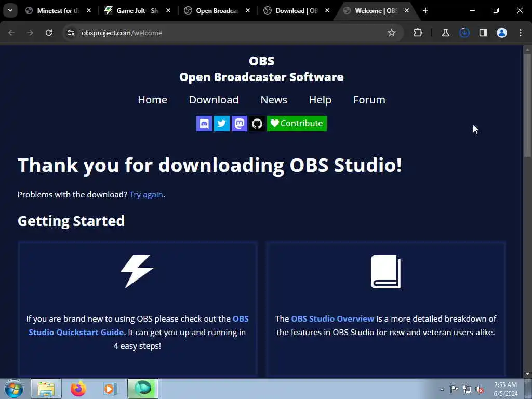The height and width of the screenshot is (399, 532).
Task: Open the taskbar clock showing 7:55 AM
Action: tap(506, 389)
